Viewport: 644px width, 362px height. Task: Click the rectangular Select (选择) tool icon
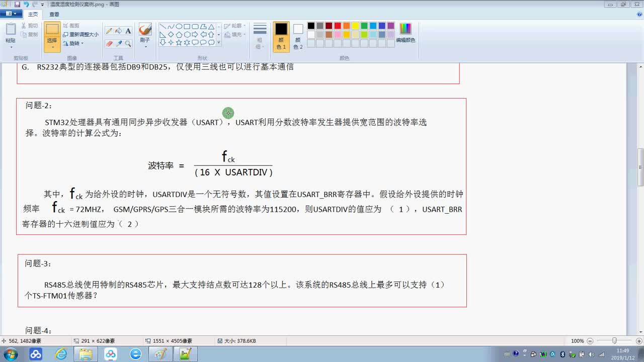(52, 30)
